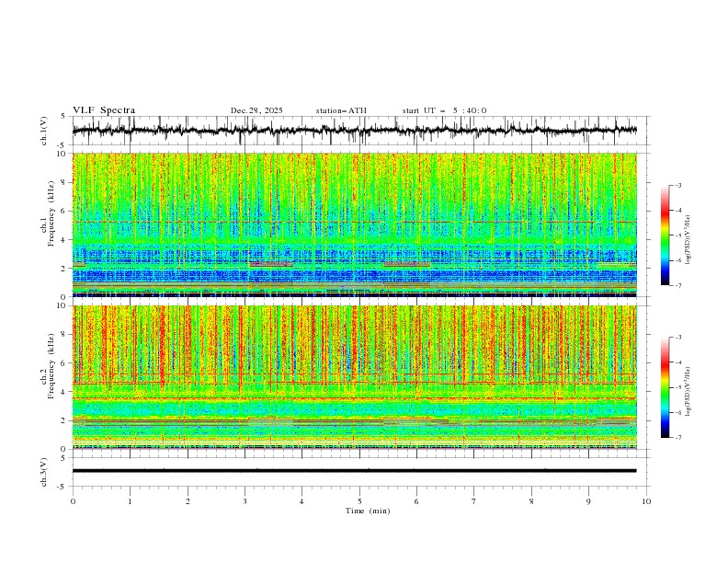Click the "ch.3(V)" waveform axis label
Viewport: 728px width, 563px height.
(x=44, y=472)
